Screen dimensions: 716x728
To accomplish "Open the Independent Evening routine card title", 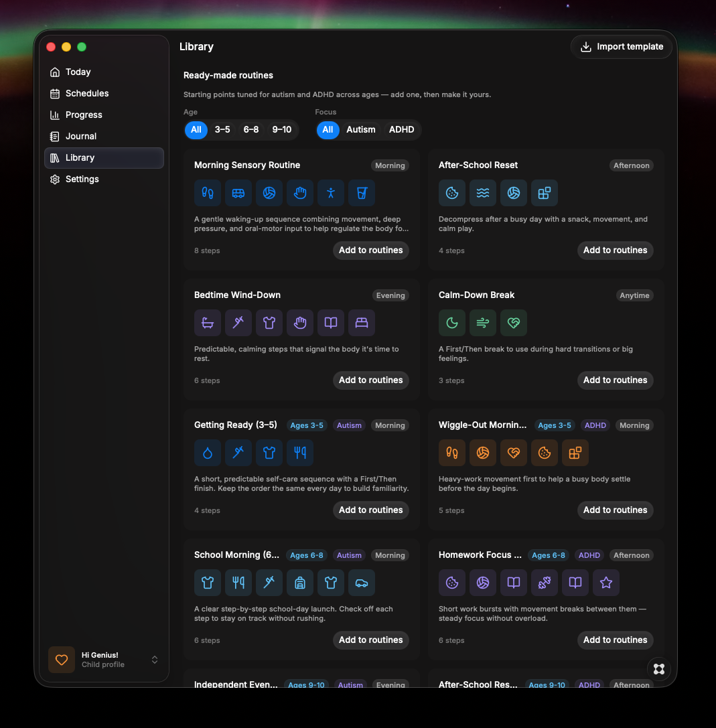I will click(236, 684).
